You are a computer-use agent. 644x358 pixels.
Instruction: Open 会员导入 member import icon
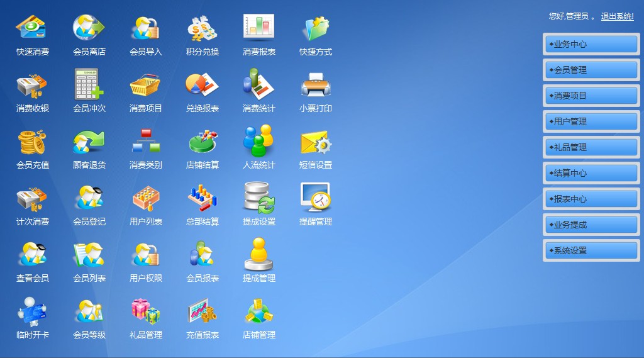tap(145, 28)
